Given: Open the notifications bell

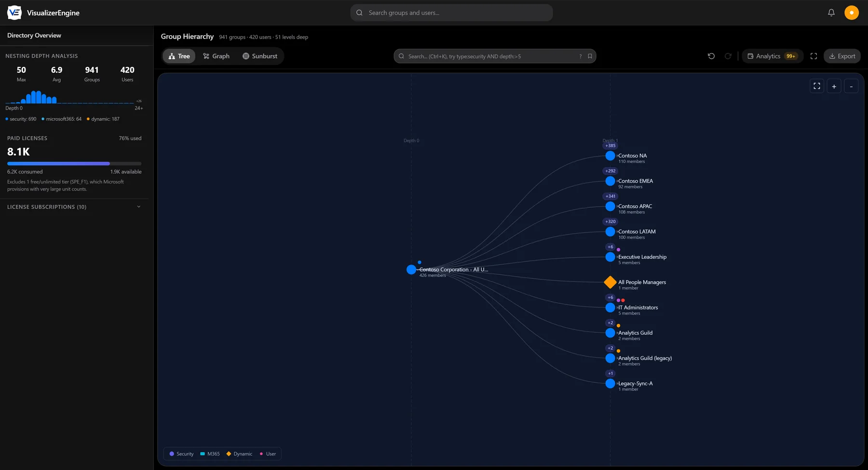Looking at the screenshot, I should point(831,13).
